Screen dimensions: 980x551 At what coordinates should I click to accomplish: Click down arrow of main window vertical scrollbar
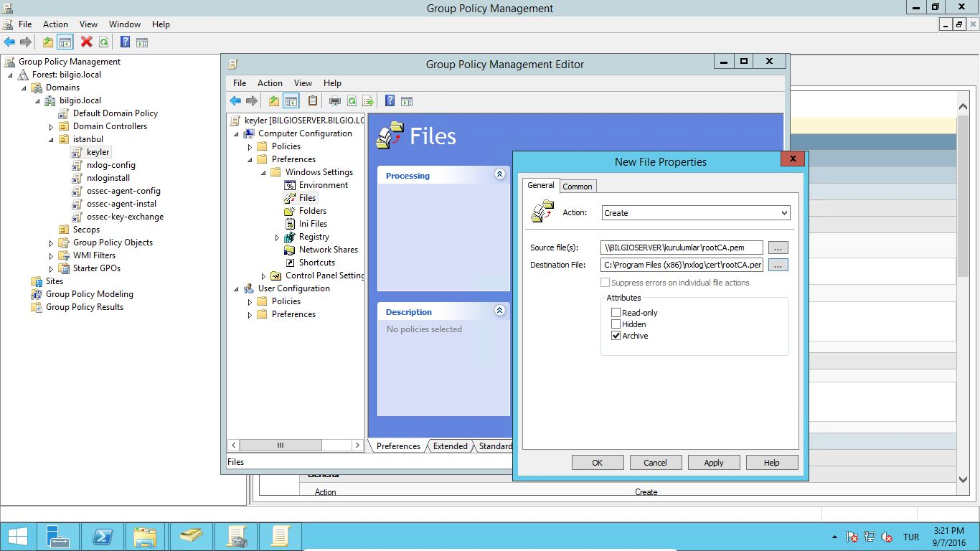coord(963,479)
